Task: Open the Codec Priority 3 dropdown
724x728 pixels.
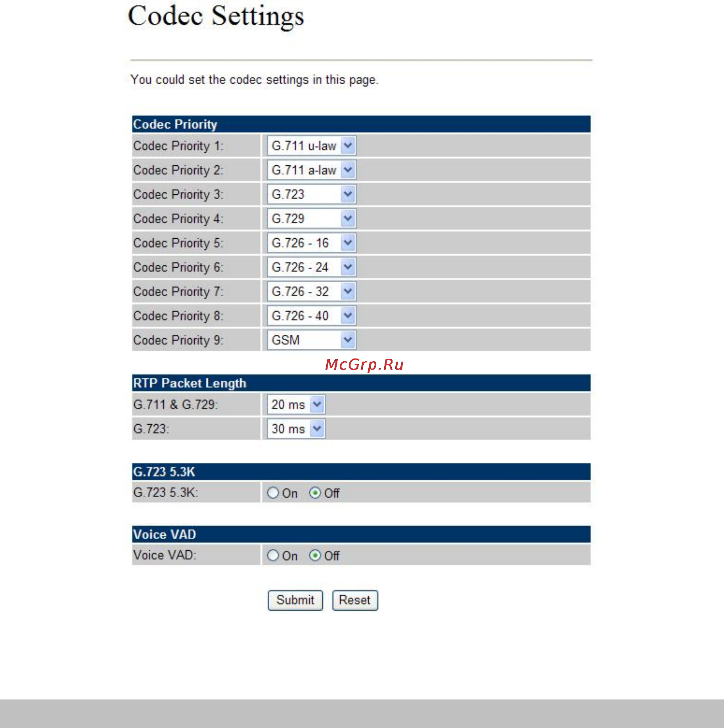Action: point(311,194)
